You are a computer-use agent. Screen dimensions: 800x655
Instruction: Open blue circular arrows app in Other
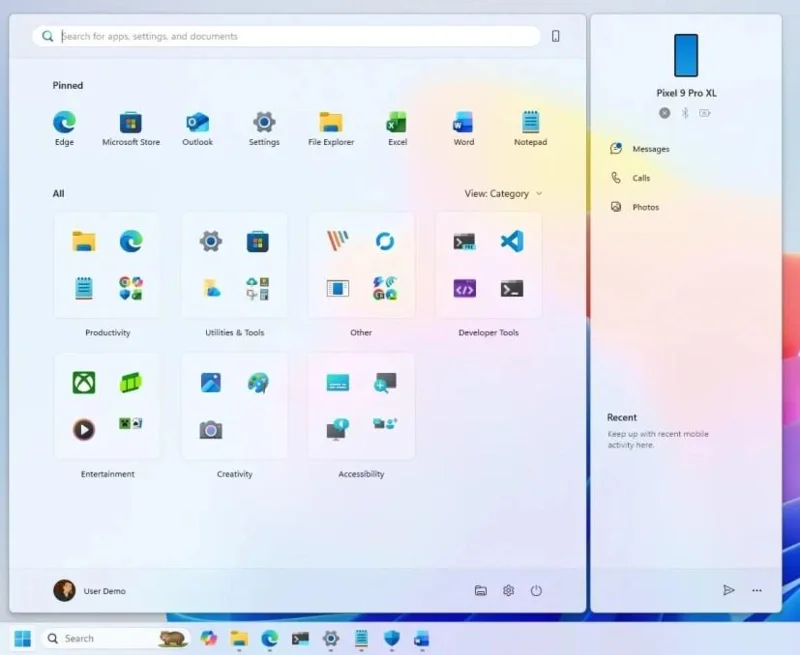(385, 241)
